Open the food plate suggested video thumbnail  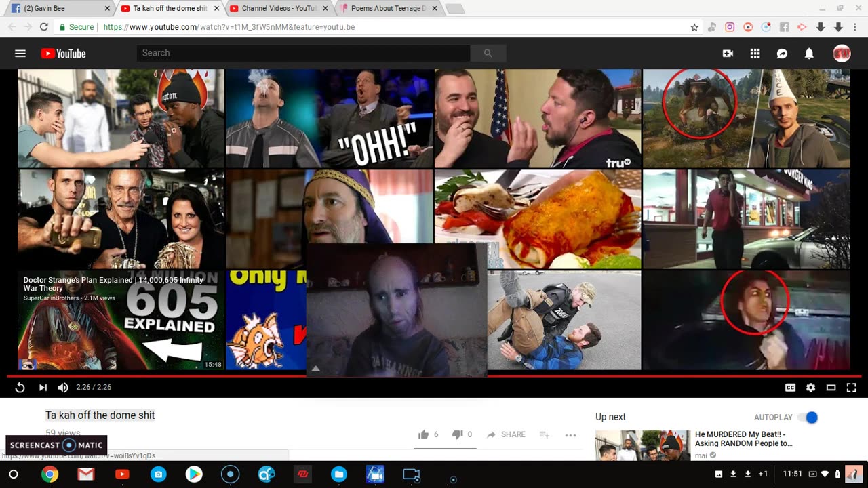click(537, 219)
